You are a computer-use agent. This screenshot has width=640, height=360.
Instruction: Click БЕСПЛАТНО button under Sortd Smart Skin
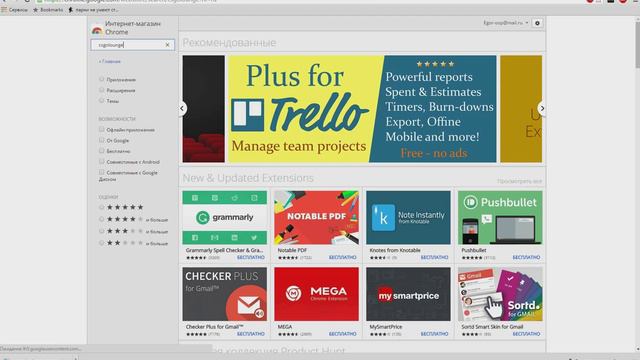point(526,334)
